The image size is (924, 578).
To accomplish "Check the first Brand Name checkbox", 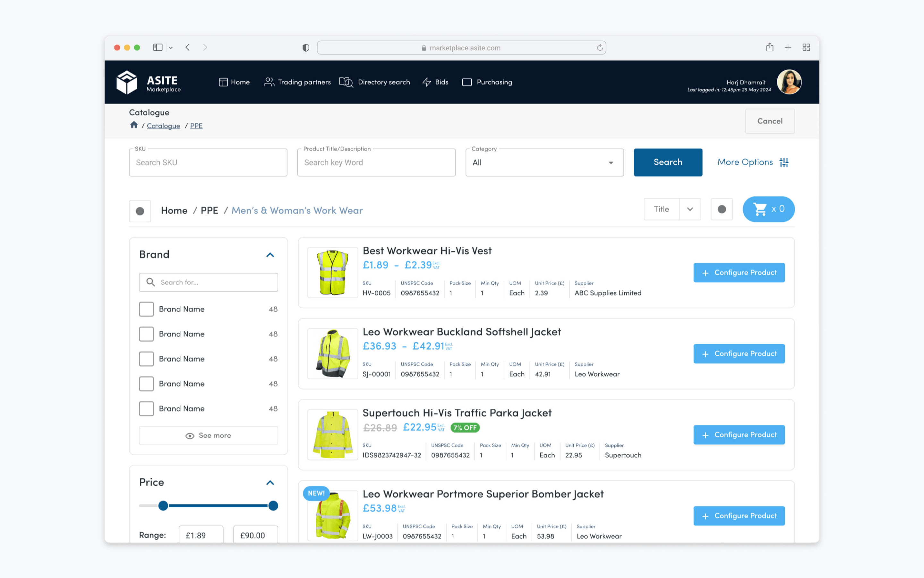I will click(x=146, y=309).
